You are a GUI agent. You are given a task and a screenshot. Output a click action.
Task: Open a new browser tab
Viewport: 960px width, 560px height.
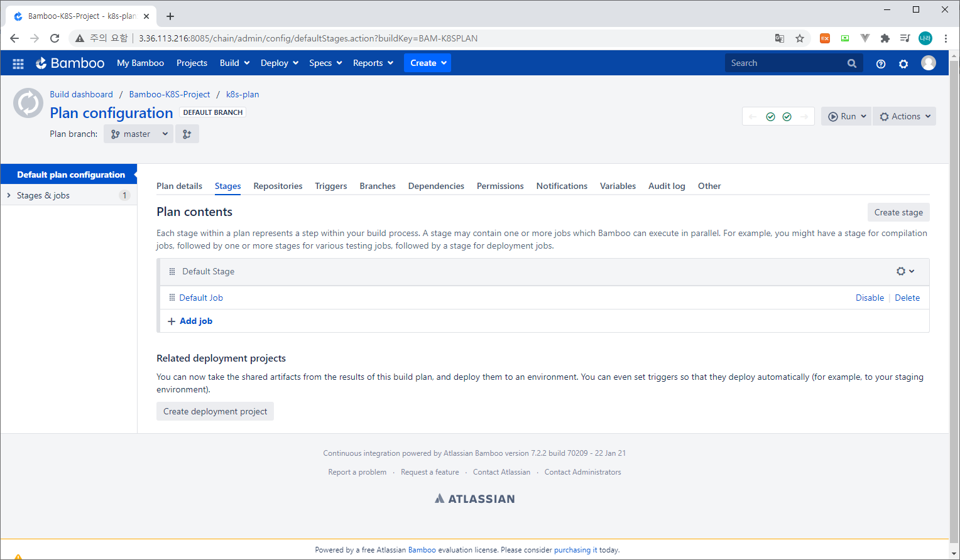(170, 16)
